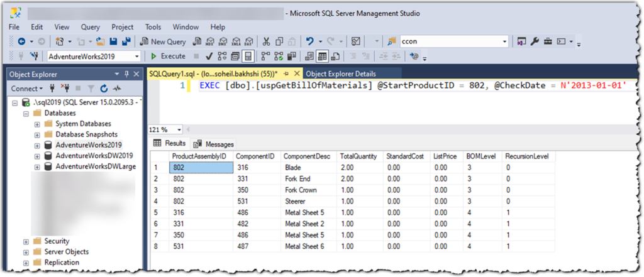Expand the System Databases folder
Viewport: 644px width, 277px height.
(37, 124)
